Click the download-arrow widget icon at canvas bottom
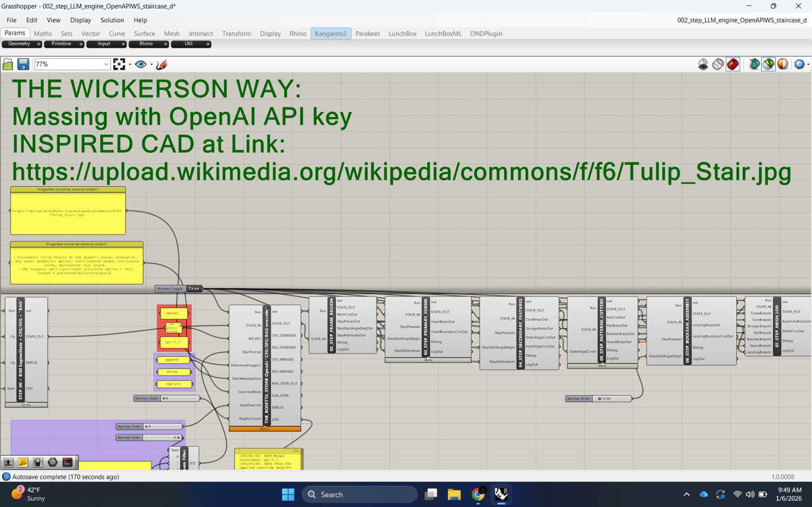This screenshot has width=812, height=507. (x=8, y=463)
